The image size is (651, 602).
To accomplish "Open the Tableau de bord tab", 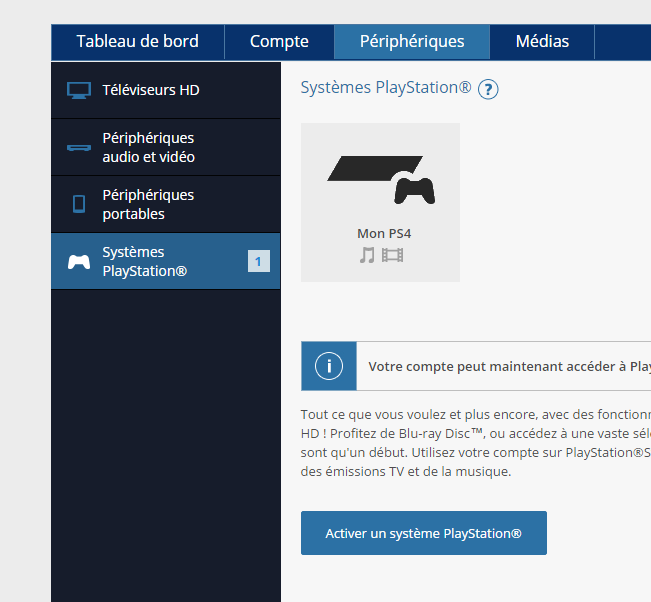I will 137,42.
